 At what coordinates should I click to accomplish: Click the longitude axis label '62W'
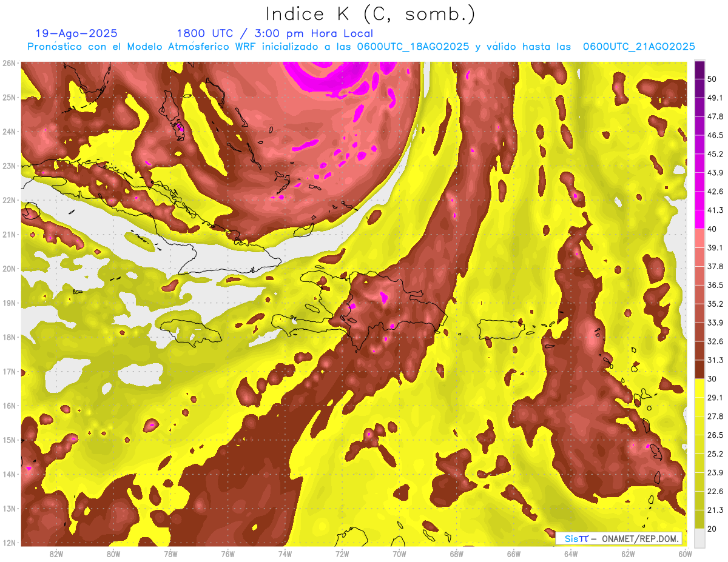[x=628, y=554]
